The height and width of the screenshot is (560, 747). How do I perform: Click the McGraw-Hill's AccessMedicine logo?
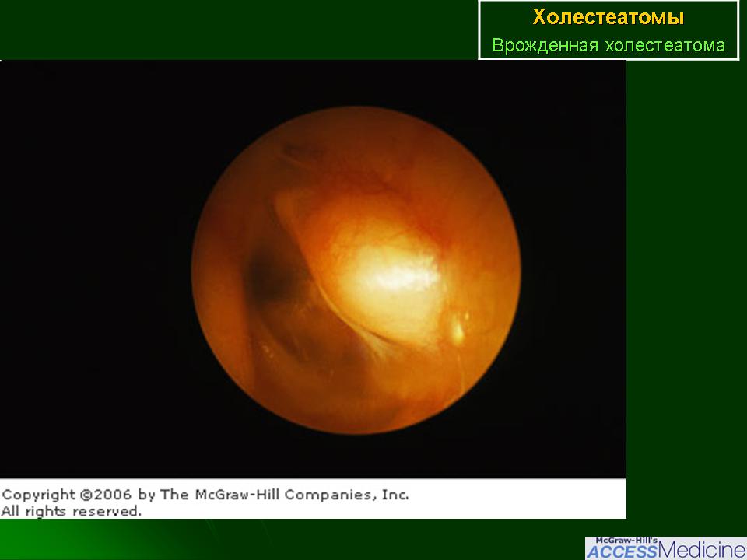[x=665, y=548]
